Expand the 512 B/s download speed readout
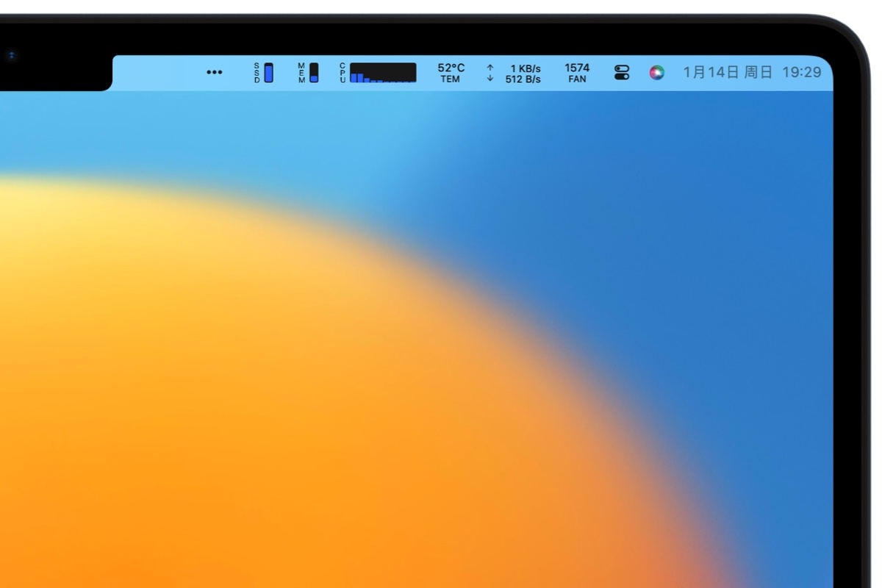The height and width of the screenshot is (588, 882). point(523,79)
